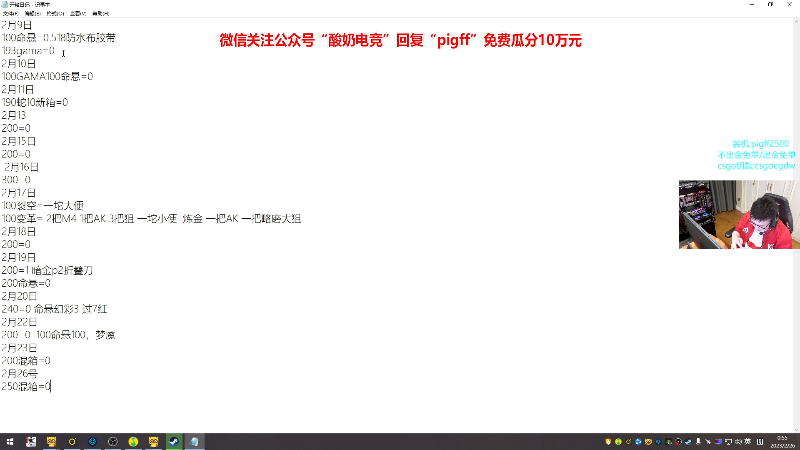Click the webcam overlay thumbnail
This screenshot has height=450, width=800.
pyautogui.click(x=737, y=214)
